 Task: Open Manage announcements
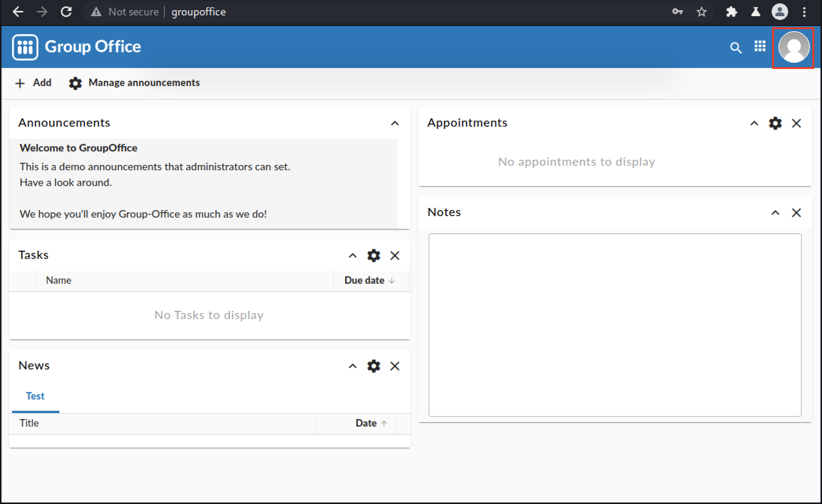134,83
